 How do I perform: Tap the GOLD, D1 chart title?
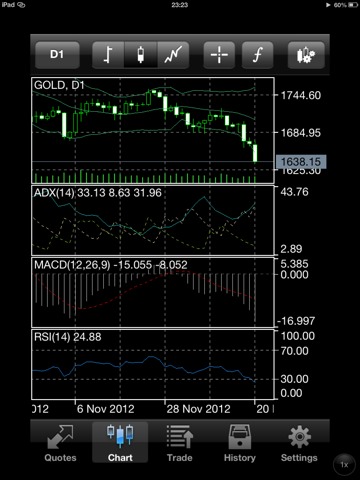tap(59, 85)
